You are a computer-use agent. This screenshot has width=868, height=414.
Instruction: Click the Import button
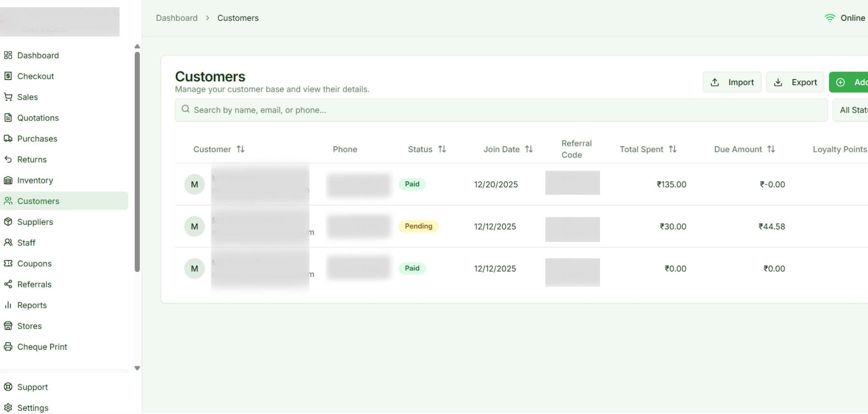[731, 82]
